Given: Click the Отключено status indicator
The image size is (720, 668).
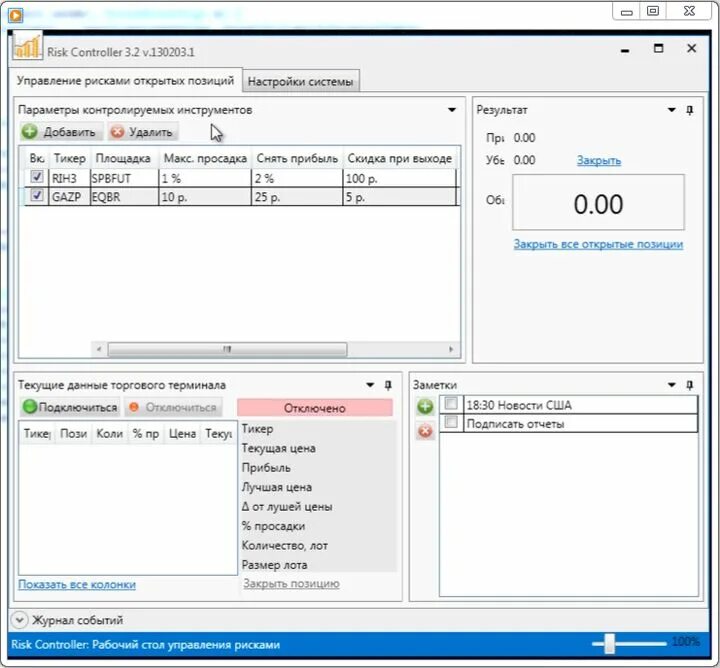Looking at the screenshot, I should pyautogui.click(x=315, y=408).
